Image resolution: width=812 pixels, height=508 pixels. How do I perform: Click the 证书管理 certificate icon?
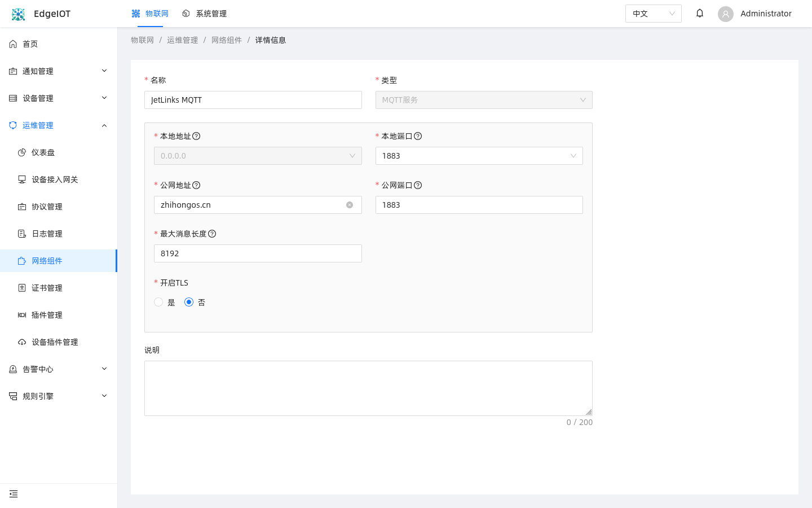(x=22, y=288)
